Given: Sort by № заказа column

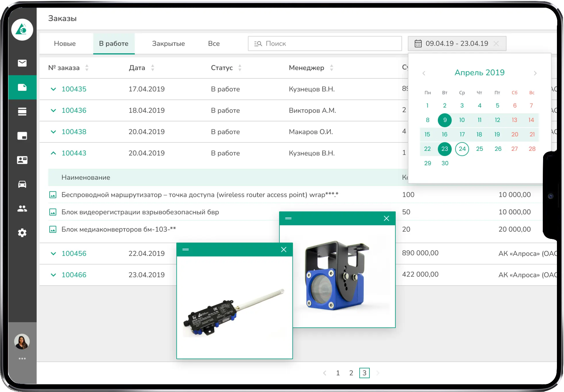Looking at the screenshot, I should click(x=87, y=68).
